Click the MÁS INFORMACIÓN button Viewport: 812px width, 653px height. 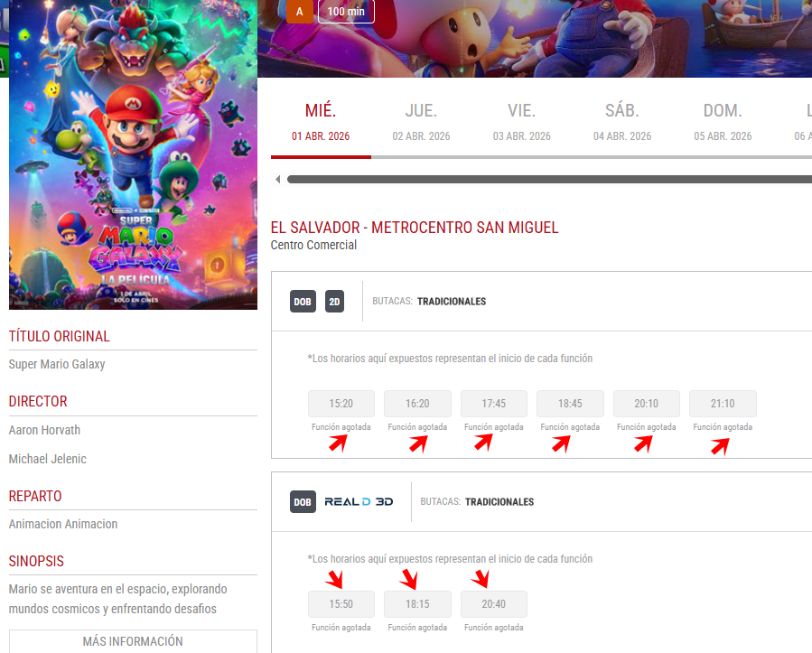click(x=133, y=641)
